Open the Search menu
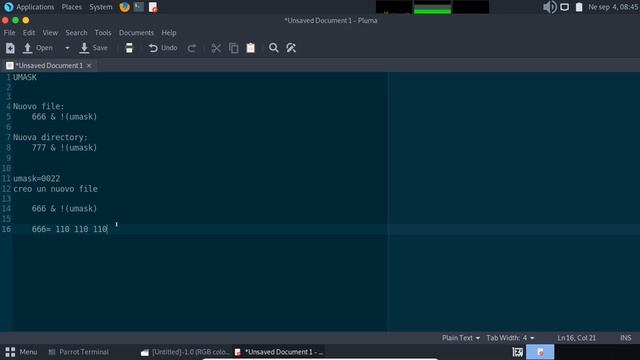The image size is (640, 360). point(76,33)
